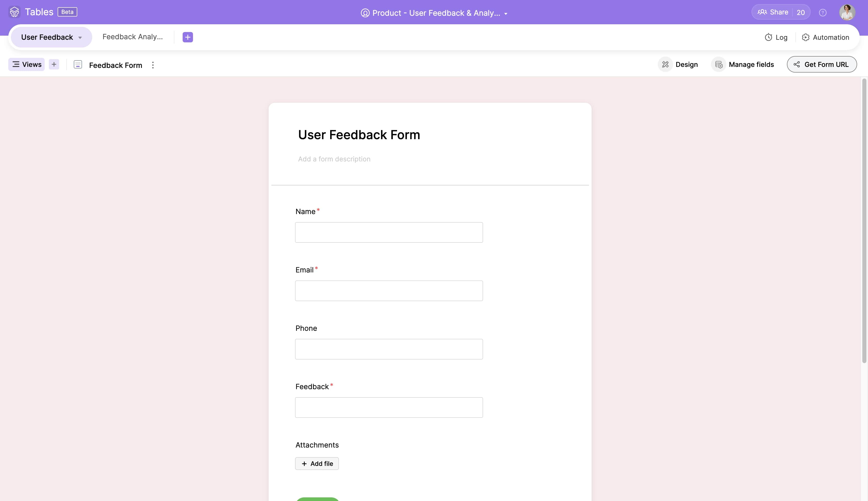Switch to the Feedback Analy... tab
The image size is (868, 501).
[x=133, y=37]
